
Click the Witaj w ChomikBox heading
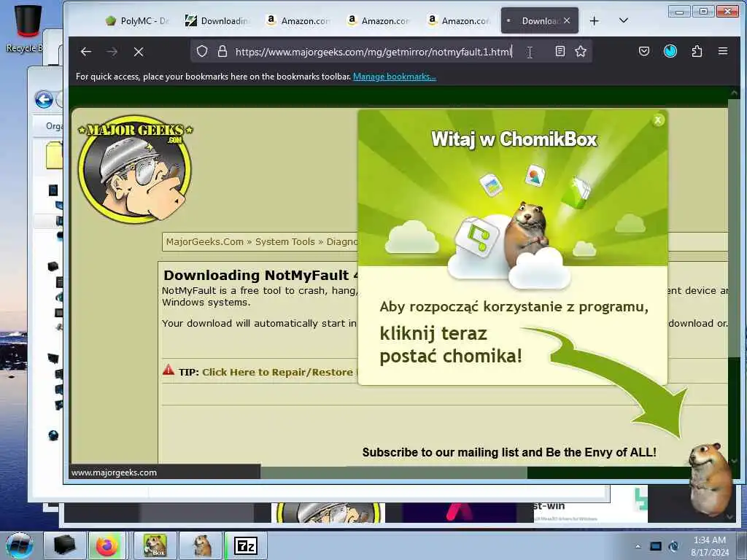(514, 139)
